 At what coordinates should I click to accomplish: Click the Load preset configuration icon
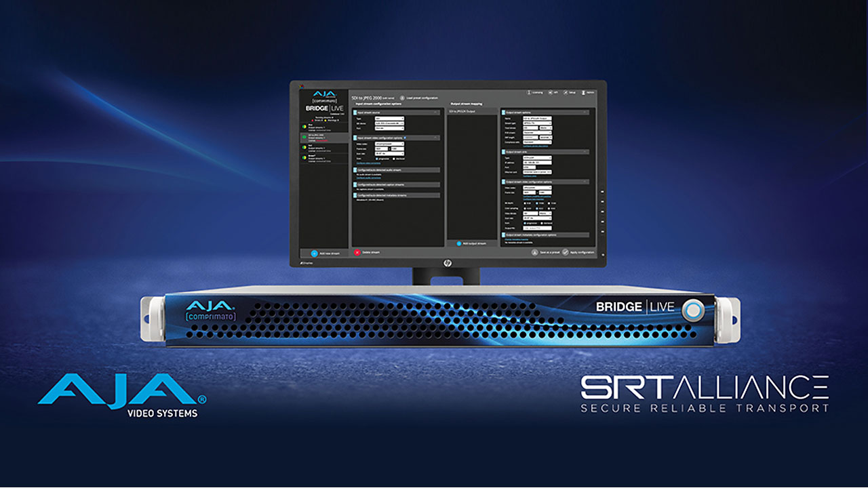point(402,98)
